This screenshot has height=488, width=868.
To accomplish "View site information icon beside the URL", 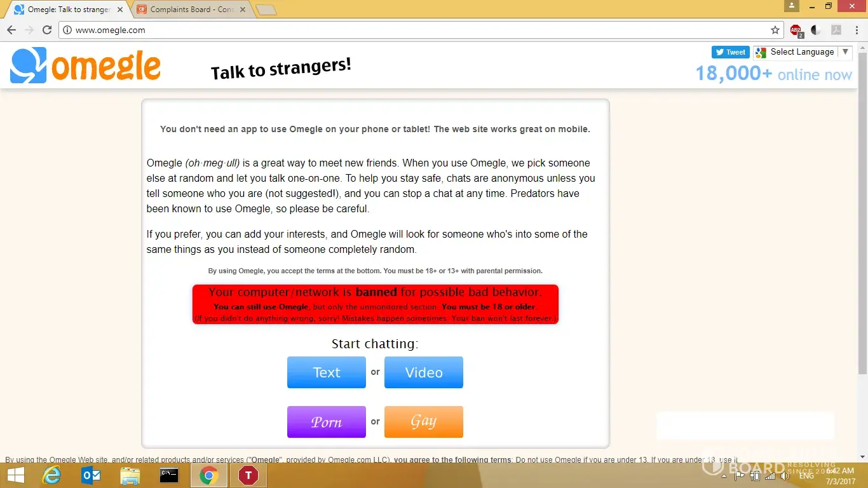I will pyautogui.click(x=68, y=30).
